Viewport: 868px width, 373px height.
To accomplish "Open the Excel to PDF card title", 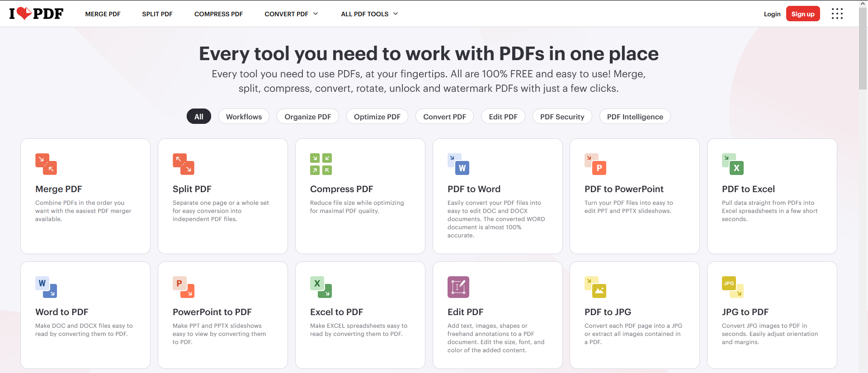I will 336,312.
